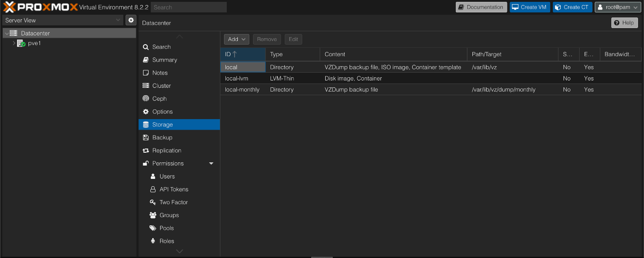Click the Users person icon
Viewport: 644px width, 258px height.
point(153,176)
